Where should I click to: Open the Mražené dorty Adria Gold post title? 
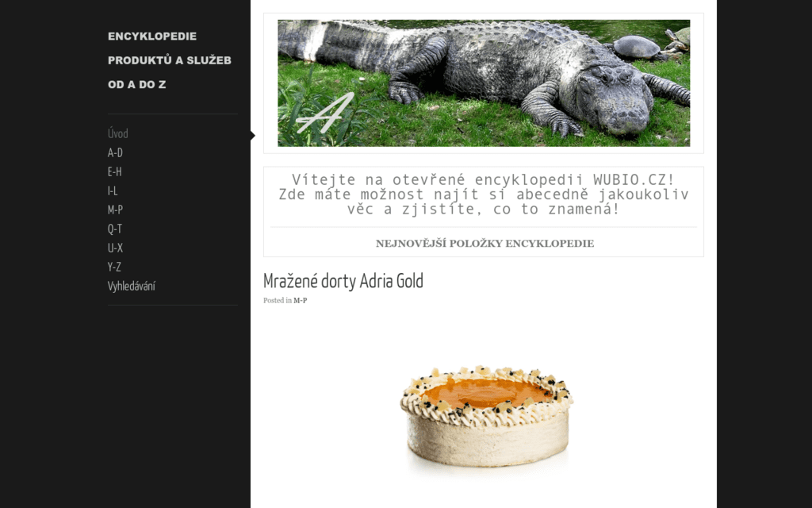point(343,281)
